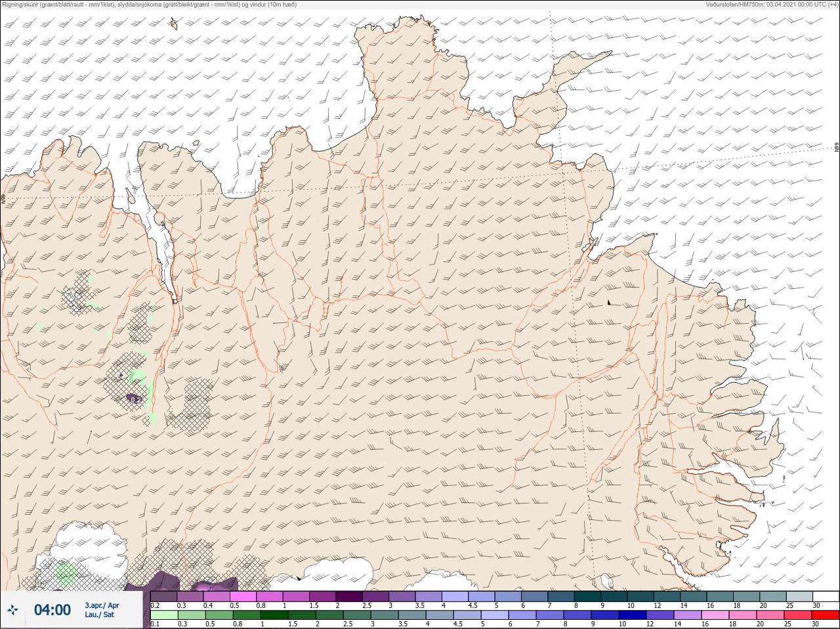Screen dimensions: 840x629
Task: Click the 'N99' label on the right edge
Action: pos(837,148)
